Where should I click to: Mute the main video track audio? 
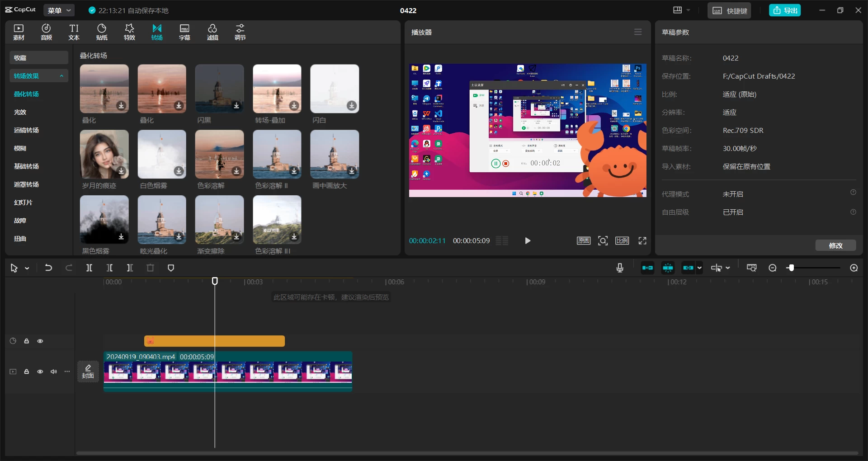54,372
